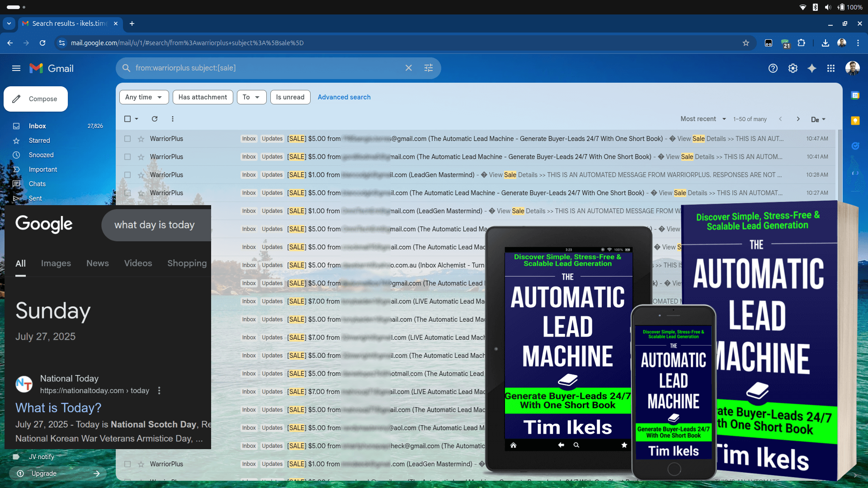Open the Google Account profile picture
The image size is (868, 488).
(853, 68)
